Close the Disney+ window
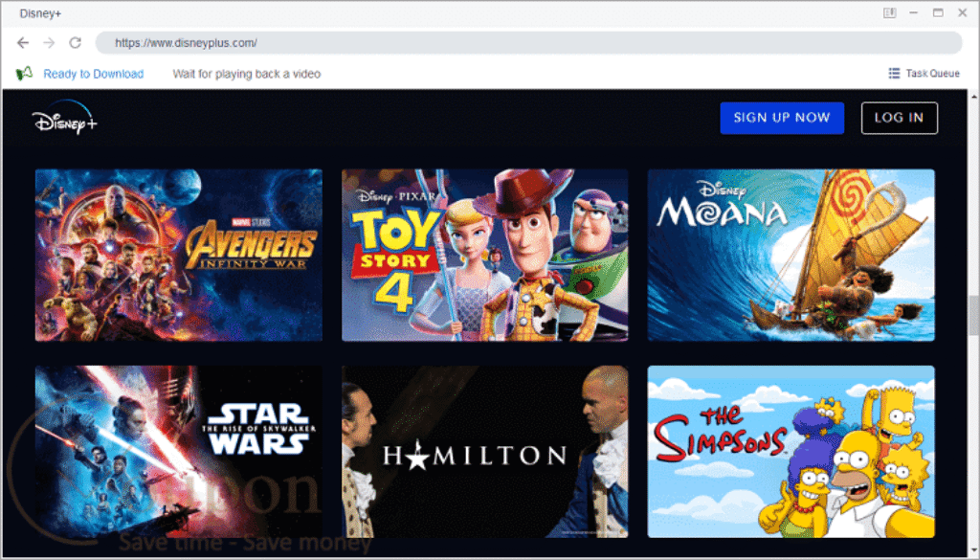Viewport: 980px width, 560px height. (x=963, y=12)
